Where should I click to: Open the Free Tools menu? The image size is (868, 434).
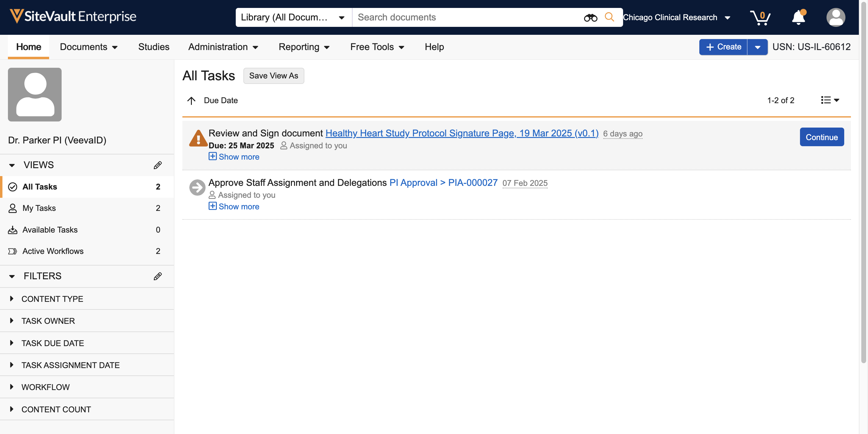[x=377, y=47]
